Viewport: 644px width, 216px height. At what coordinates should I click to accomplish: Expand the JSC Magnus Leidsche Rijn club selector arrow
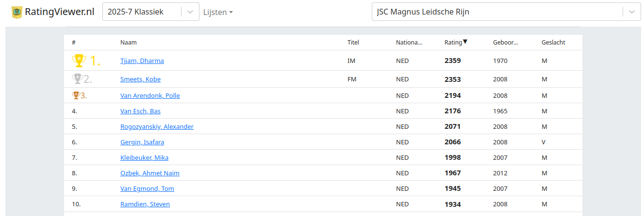[631, 12]
